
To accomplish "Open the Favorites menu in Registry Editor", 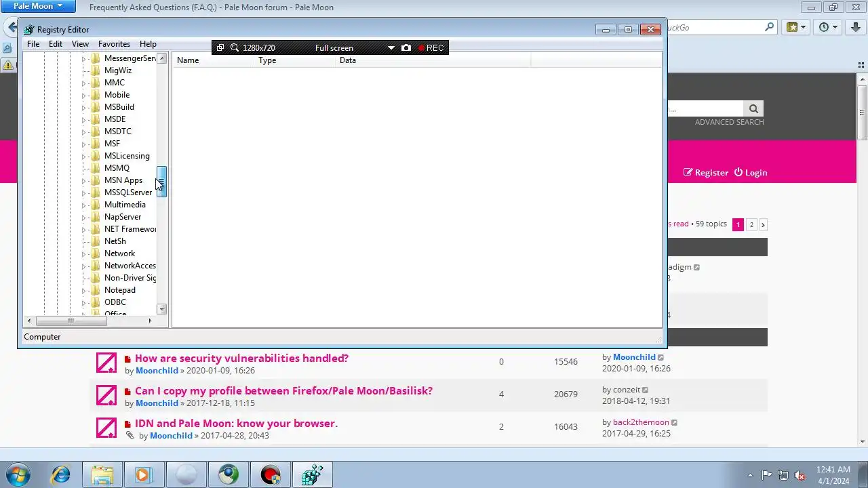I will point(114,44).
